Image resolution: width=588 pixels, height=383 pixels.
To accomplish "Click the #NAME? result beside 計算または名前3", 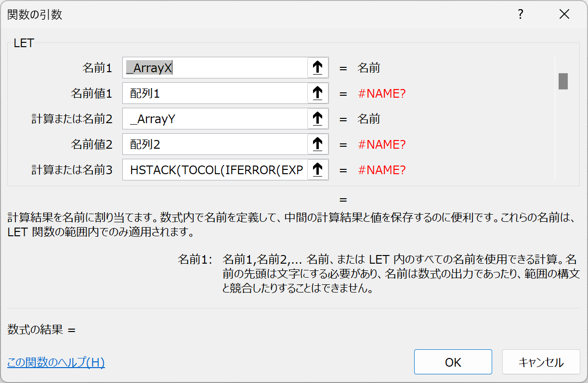I will click(382, 170).
